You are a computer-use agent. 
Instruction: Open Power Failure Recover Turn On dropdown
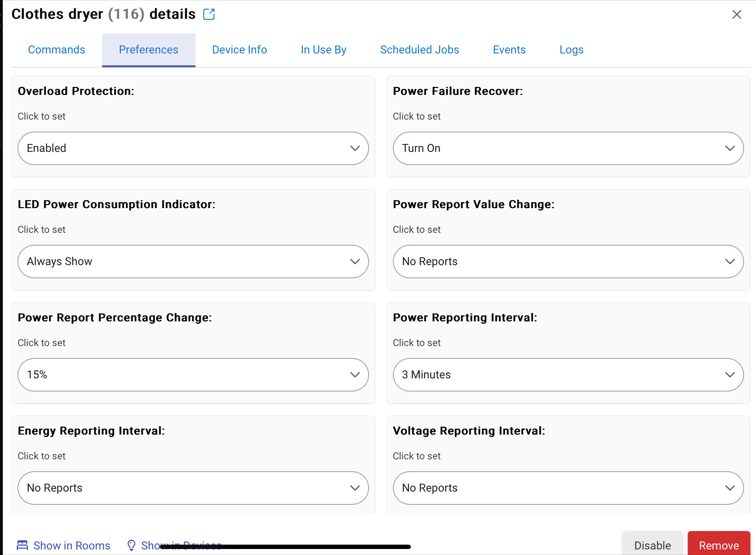568,148
